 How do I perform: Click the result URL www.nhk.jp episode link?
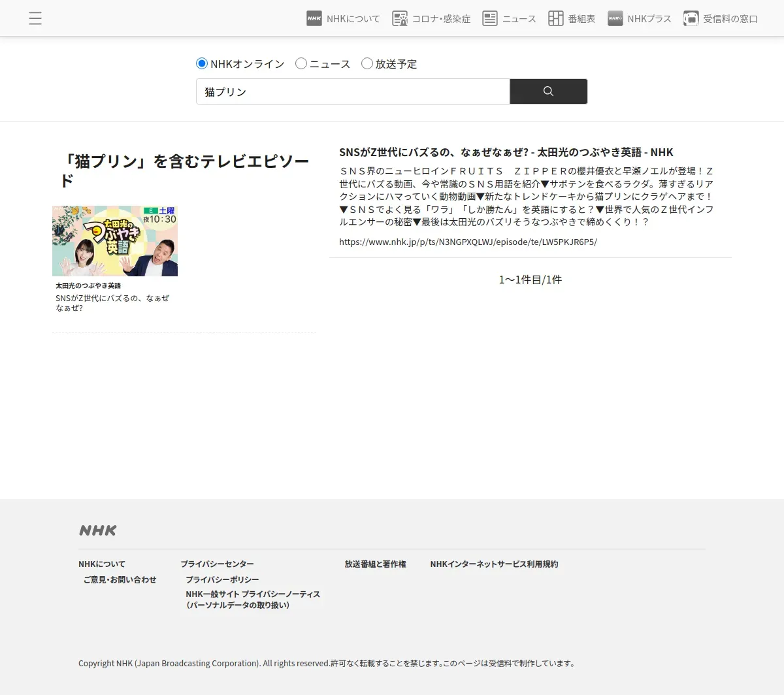[x=468, y=242]
